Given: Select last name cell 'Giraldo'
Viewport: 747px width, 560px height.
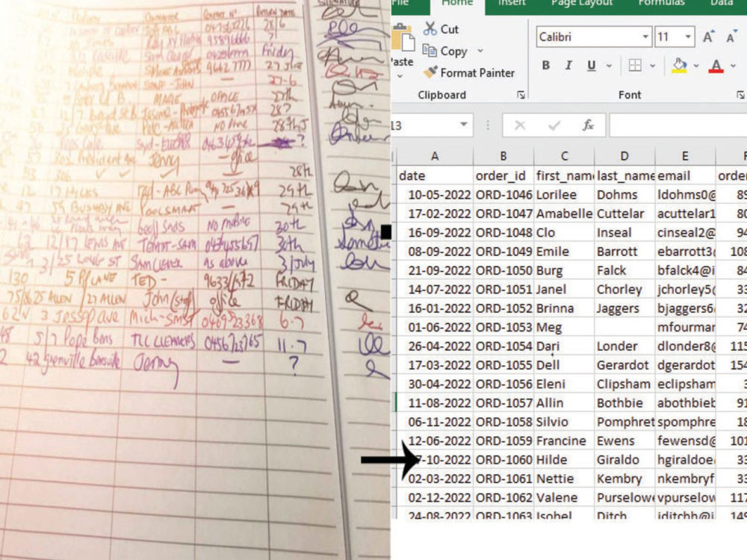Looking at the screenshot, I should pos(624,459).
